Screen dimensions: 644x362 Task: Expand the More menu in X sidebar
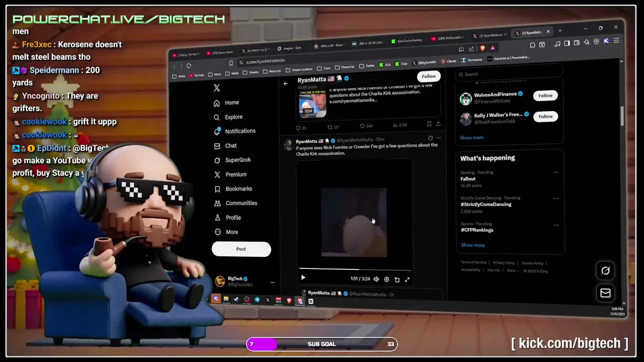[x=226, y=232]
